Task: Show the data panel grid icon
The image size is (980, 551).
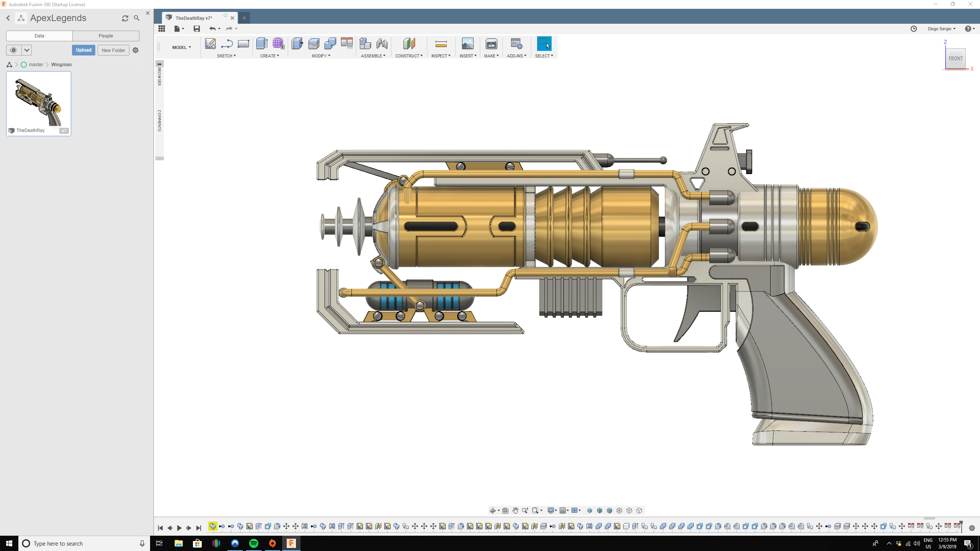Action: (162, 29)
